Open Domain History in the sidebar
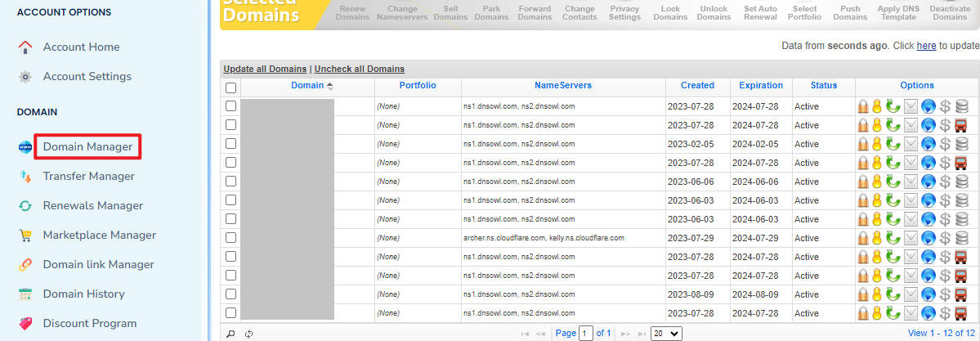 (x=83, y=294)
